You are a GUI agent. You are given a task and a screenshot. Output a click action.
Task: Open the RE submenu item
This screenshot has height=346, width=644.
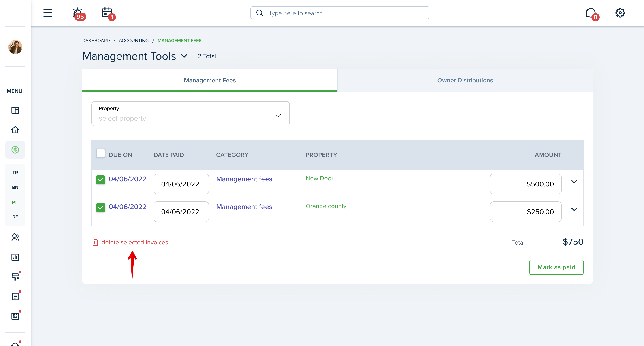15,217
